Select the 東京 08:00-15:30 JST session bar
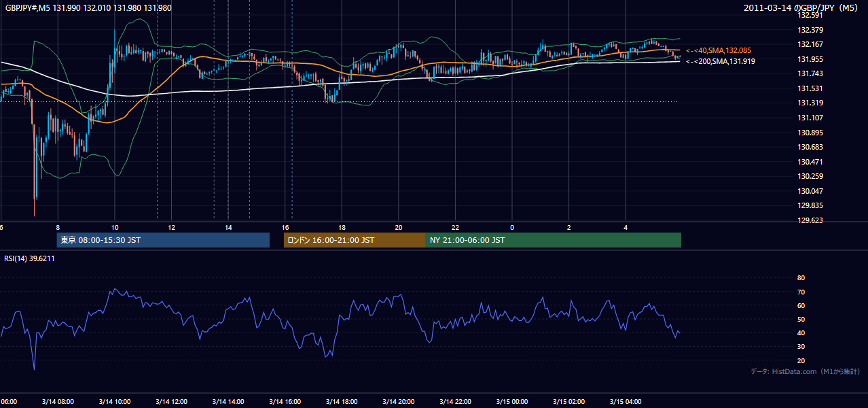Viewport: 868px width, 408px height. (x=163, y=240)
